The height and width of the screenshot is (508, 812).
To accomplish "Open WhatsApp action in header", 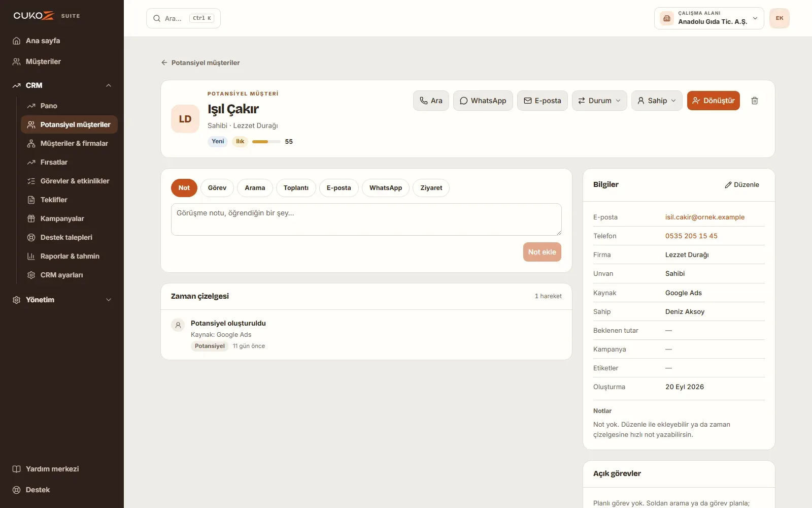I will click(483, 101).
